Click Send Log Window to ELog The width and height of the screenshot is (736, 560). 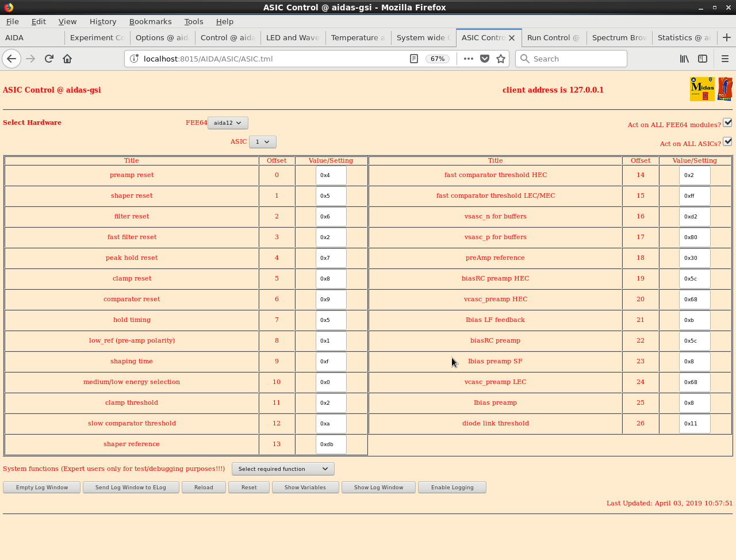click(131, 488)
